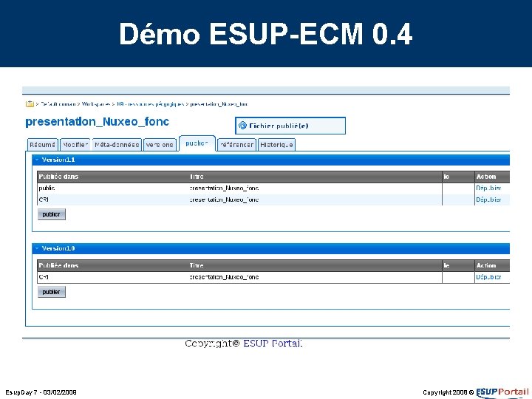Click Dépublier for the public row
This screenshot has width=532, height=399.
pyautogui.click(x=488, y=188)
